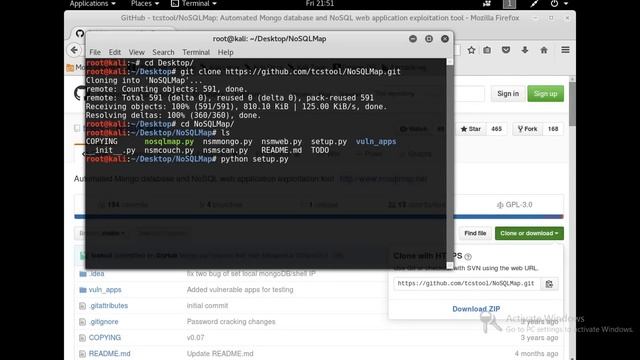This screenshot has width=640, height=360.
Task: Copy clone URL with clipboard icon
Action: [x=549, y=284]
